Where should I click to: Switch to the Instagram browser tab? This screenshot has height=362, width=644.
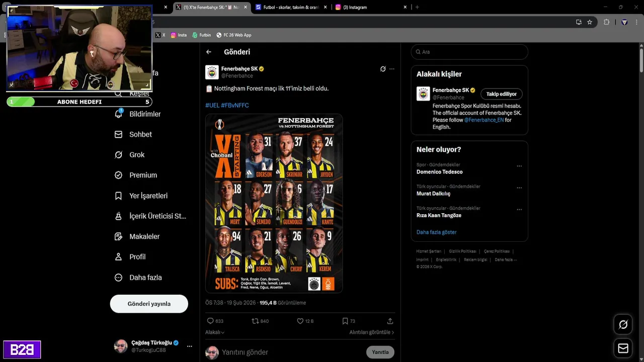tap(371, 7)
